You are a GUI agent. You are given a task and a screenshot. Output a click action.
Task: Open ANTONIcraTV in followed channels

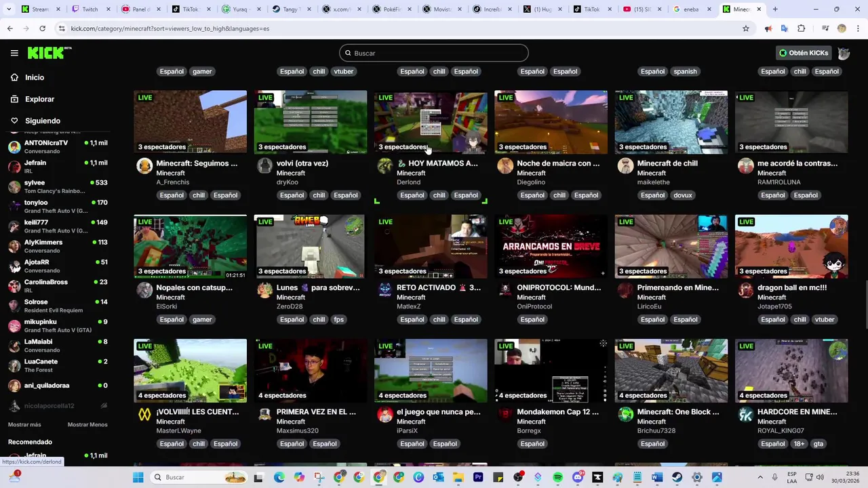point(57,147)
